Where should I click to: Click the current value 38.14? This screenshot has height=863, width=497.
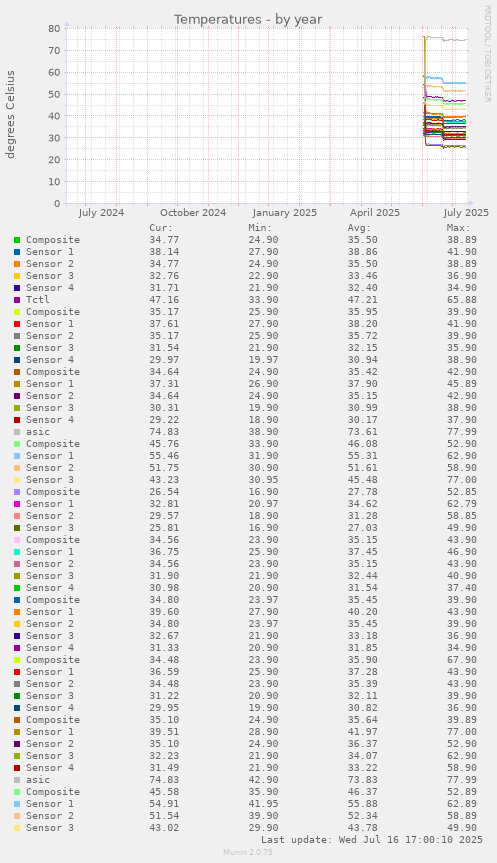pyautogui.click(x=164, y=252)
